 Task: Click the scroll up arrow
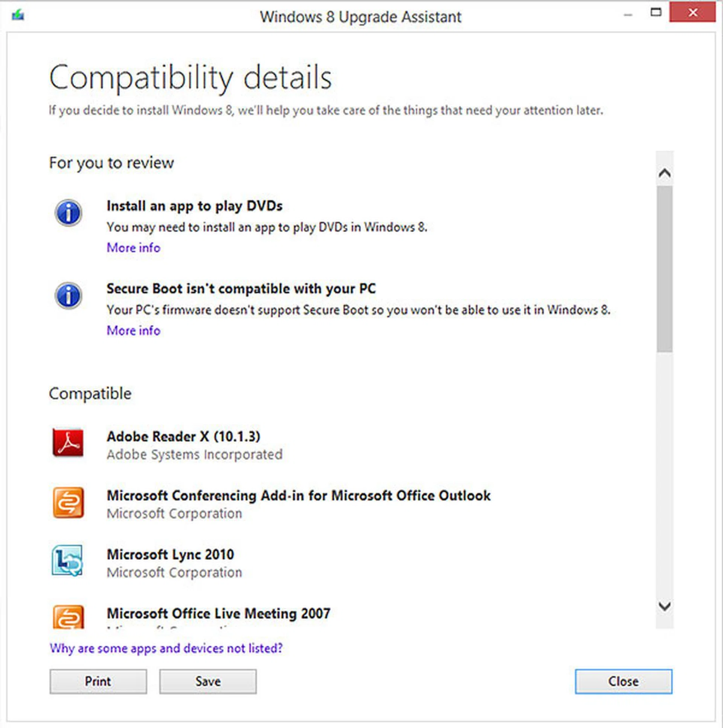pos(664,173)
